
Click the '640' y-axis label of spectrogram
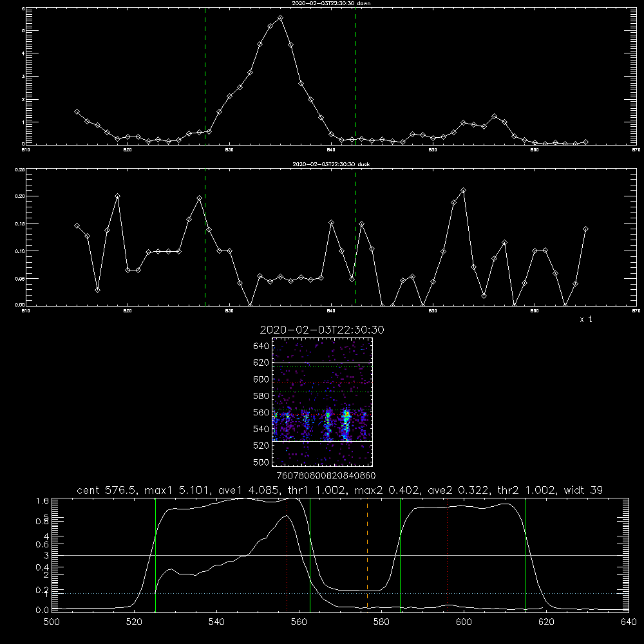(261, 346)
